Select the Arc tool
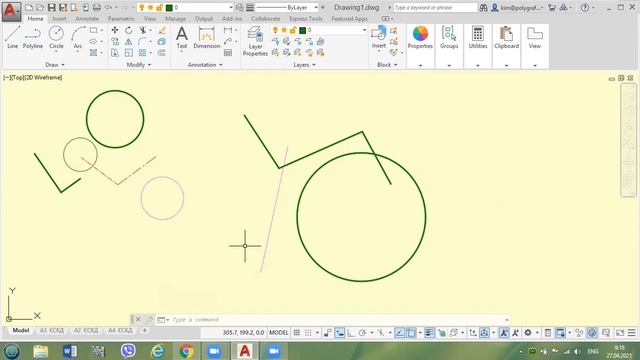This screenshot has height=360, width=640. point(78,38)
